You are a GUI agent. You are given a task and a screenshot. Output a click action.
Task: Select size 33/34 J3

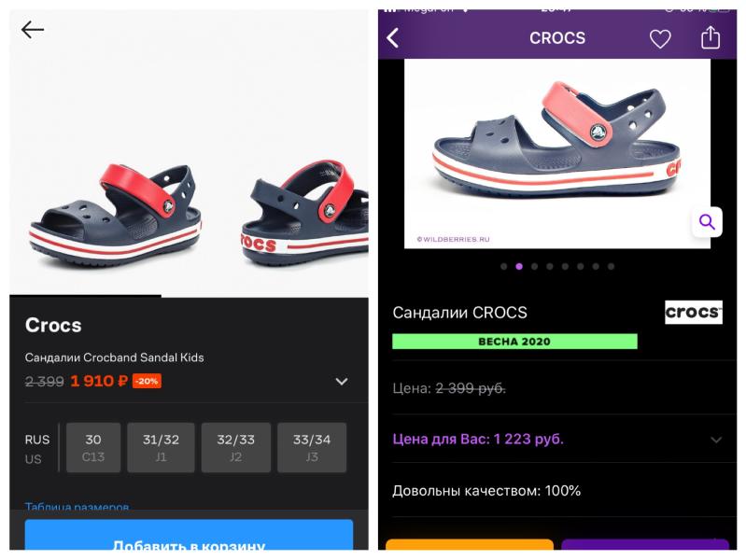coord(312,447)
